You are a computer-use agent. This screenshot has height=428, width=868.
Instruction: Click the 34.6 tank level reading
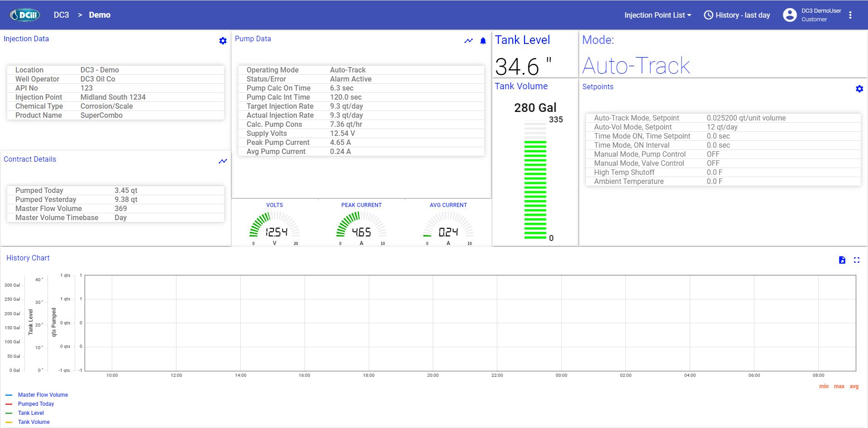click(x=523, y=67)
